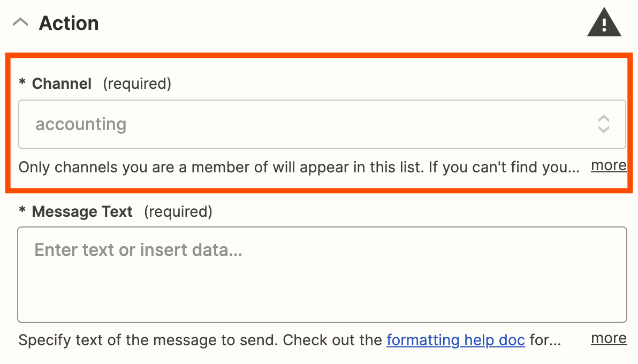Click the Channel up-down selector arrows

point(603,124)
